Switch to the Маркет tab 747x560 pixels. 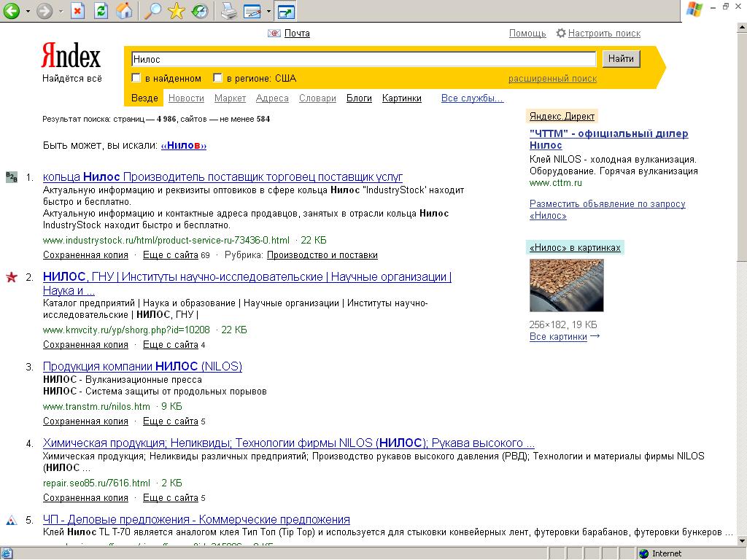pos(230,98)
